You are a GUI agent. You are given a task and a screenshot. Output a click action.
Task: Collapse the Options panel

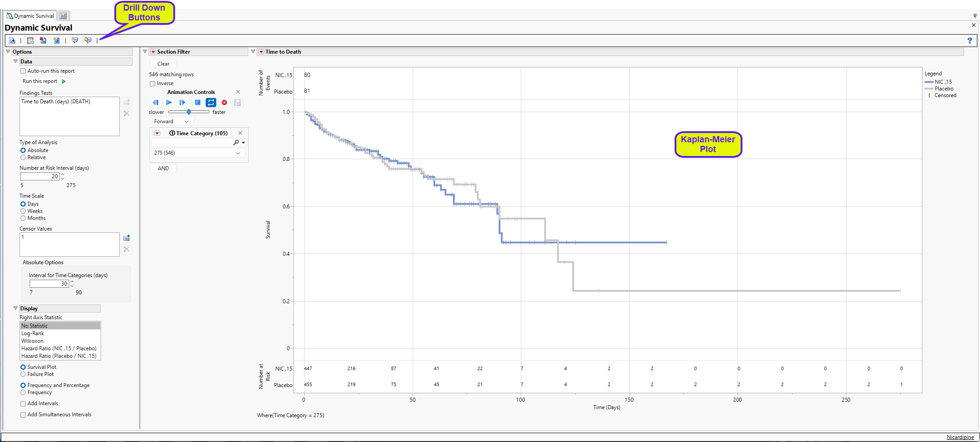click(8, 51)
